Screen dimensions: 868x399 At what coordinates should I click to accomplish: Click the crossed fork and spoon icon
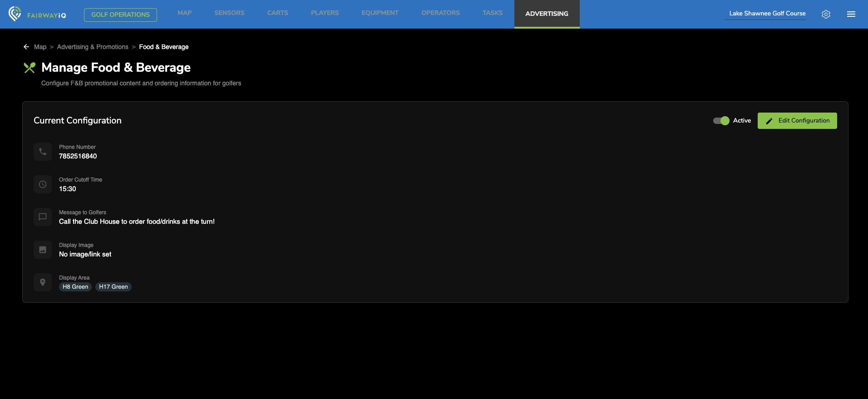(30, 68)
